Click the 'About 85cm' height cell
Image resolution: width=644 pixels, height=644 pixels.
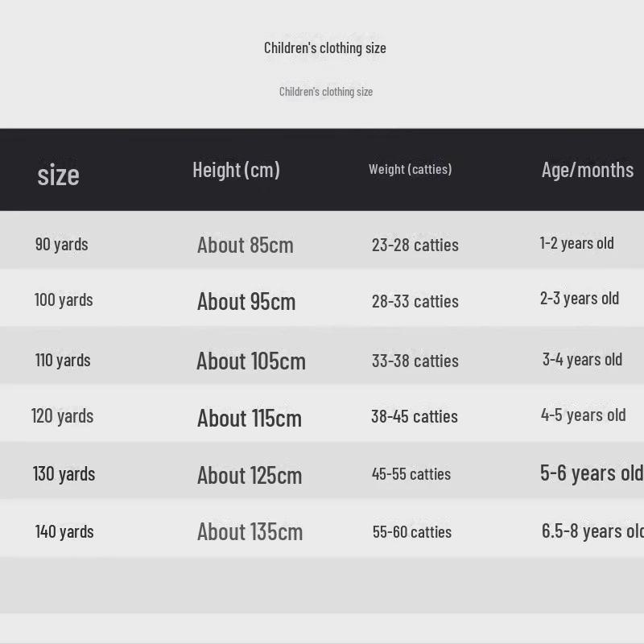coord(246,245)
